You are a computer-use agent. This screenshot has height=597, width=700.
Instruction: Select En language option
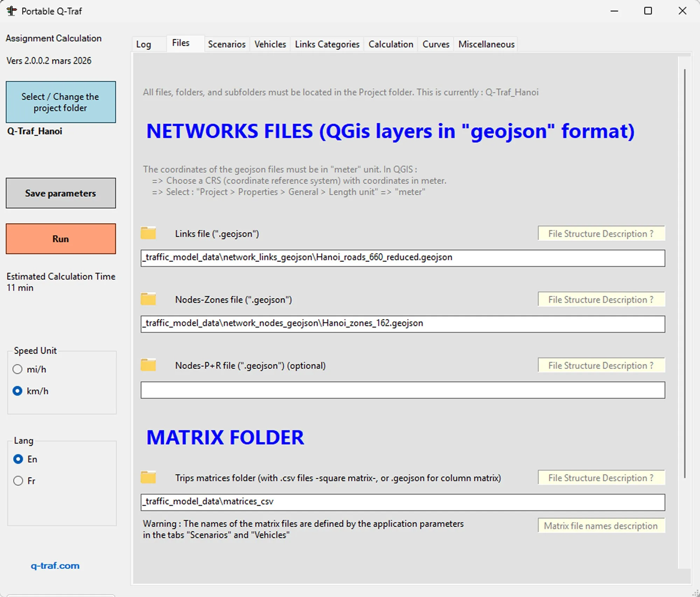click(17, 459)
